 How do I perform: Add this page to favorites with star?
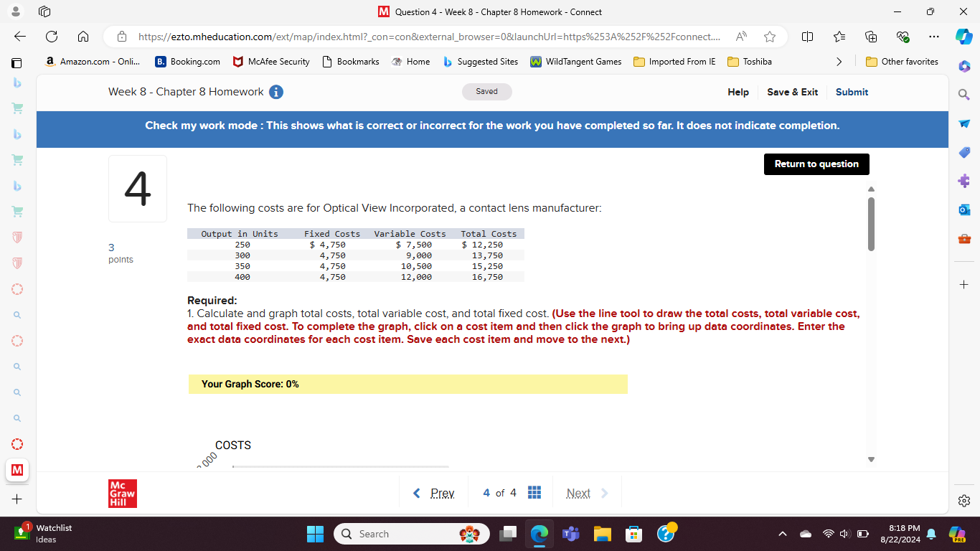770,37
